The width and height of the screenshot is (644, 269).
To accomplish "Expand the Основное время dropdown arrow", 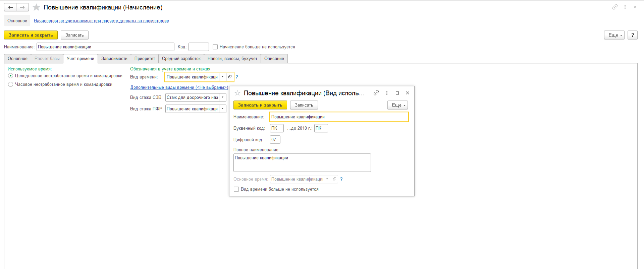I will point(327,179).
